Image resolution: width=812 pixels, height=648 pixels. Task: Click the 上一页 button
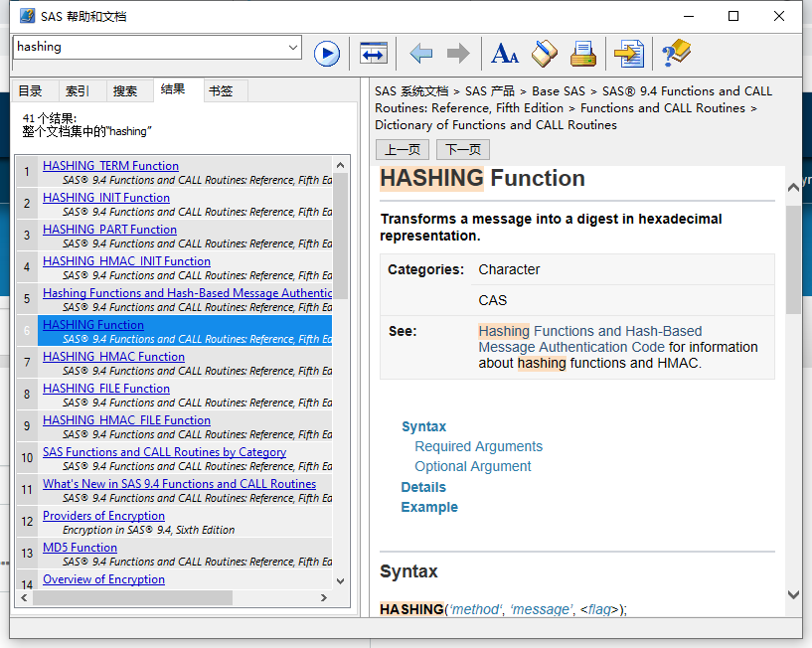click(x=403, y=150)
